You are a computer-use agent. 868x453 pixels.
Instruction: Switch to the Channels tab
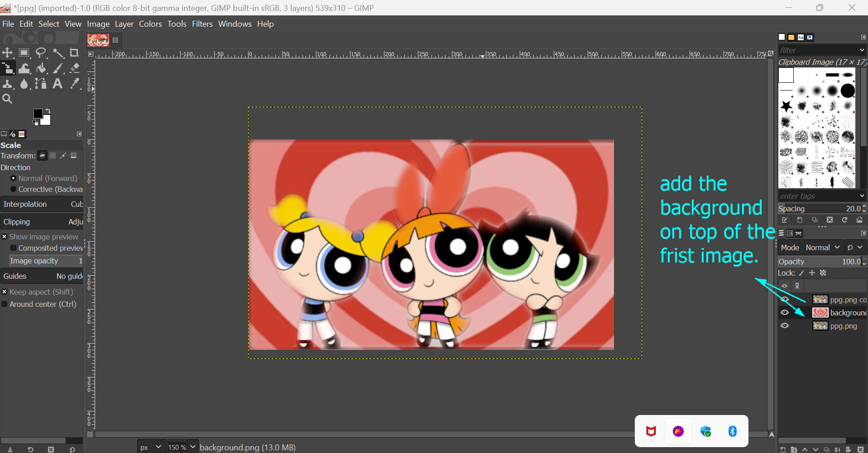pos(790,234)
